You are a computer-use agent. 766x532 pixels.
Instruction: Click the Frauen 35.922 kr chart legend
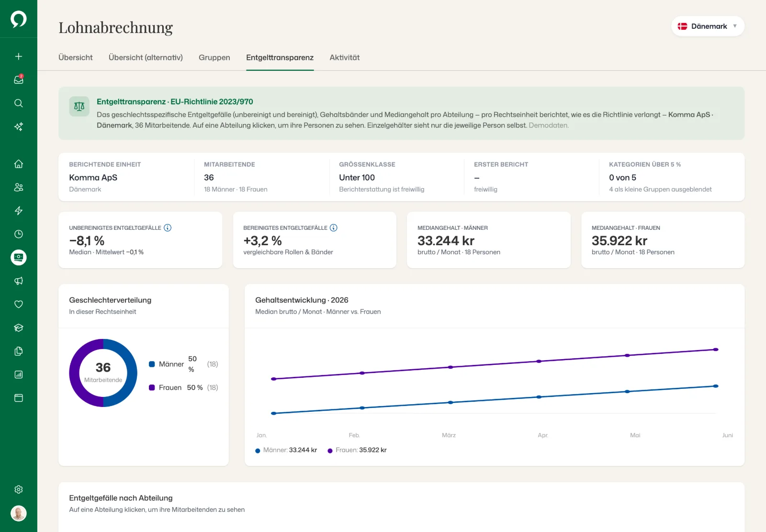tap(357, 450)
